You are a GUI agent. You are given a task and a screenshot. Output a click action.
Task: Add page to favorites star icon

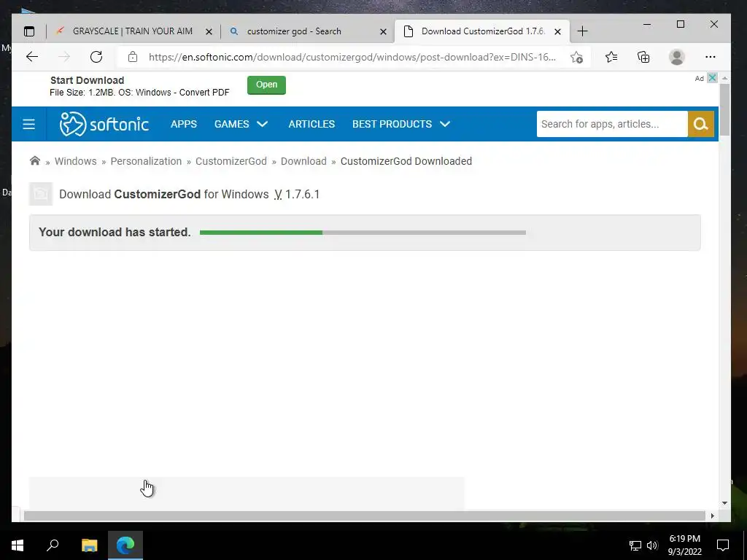tap(576, 57)
